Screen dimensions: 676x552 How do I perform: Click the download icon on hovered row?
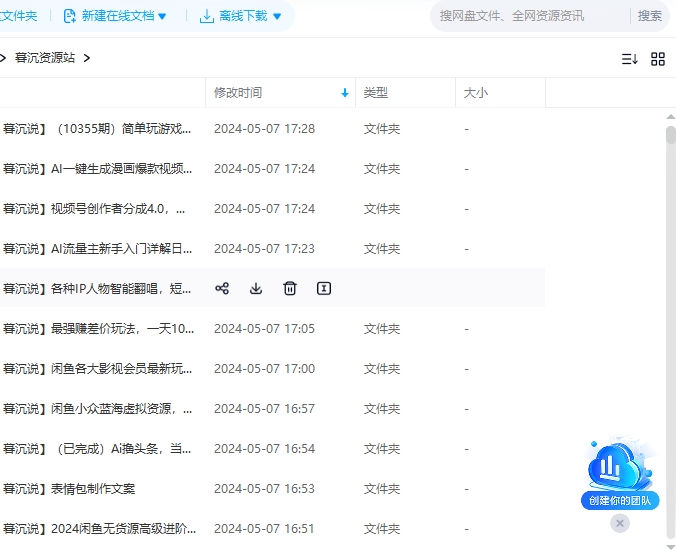[x=256, y=289]
